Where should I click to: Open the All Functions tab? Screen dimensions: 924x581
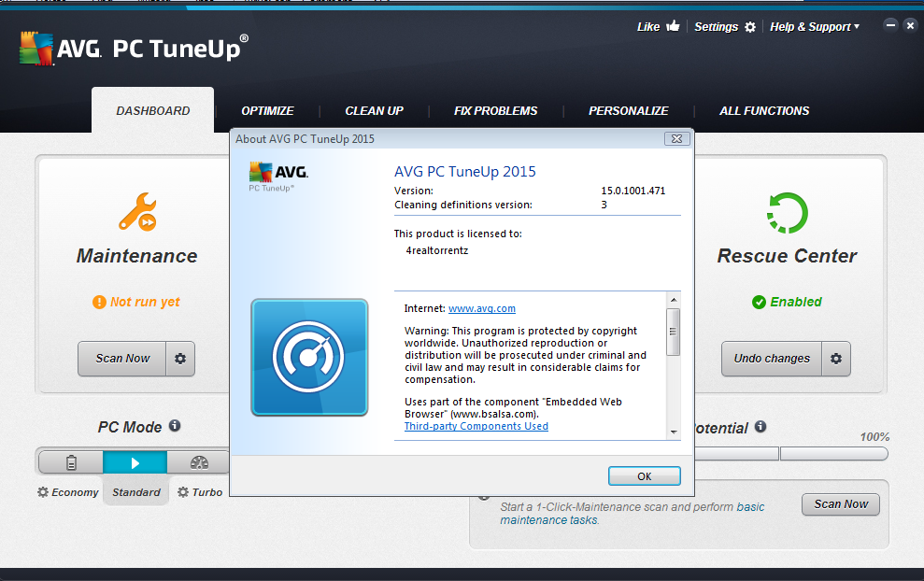click(764, 111)
